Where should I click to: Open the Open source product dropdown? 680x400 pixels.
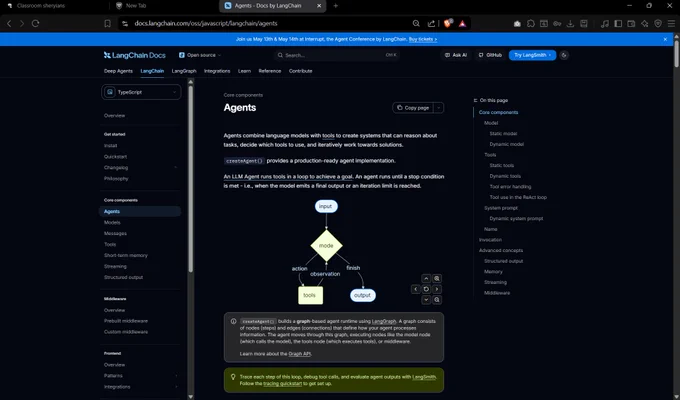tap(200, 55)
